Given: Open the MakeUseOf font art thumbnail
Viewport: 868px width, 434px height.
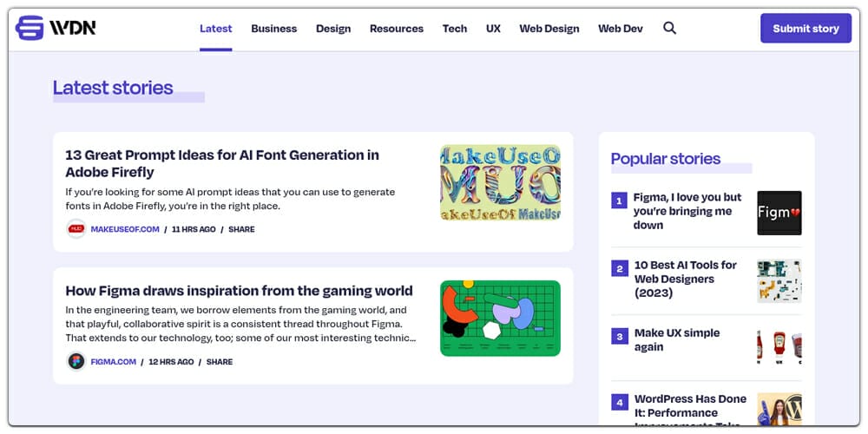Looking at the screenshot, I should tap(501, 182).
